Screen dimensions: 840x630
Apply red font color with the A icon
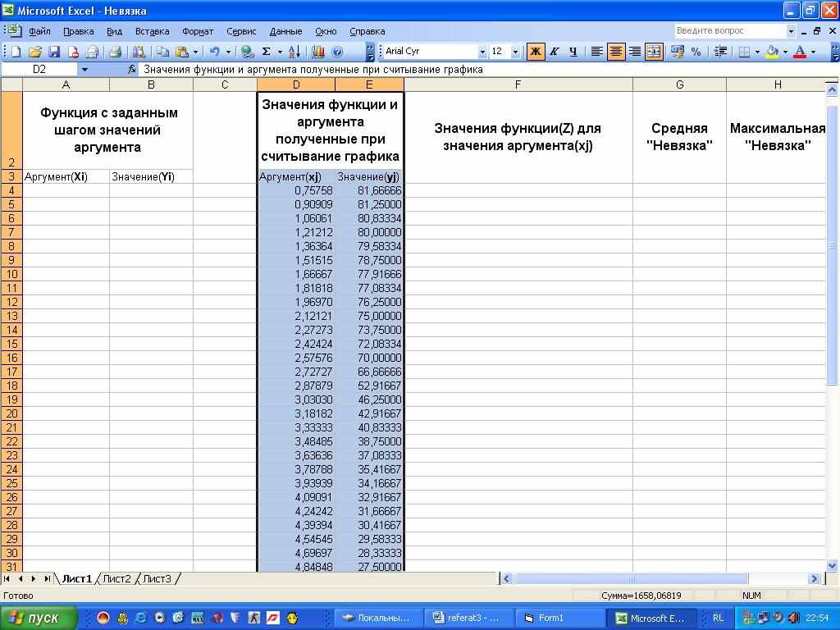click(x=800, y=52)
